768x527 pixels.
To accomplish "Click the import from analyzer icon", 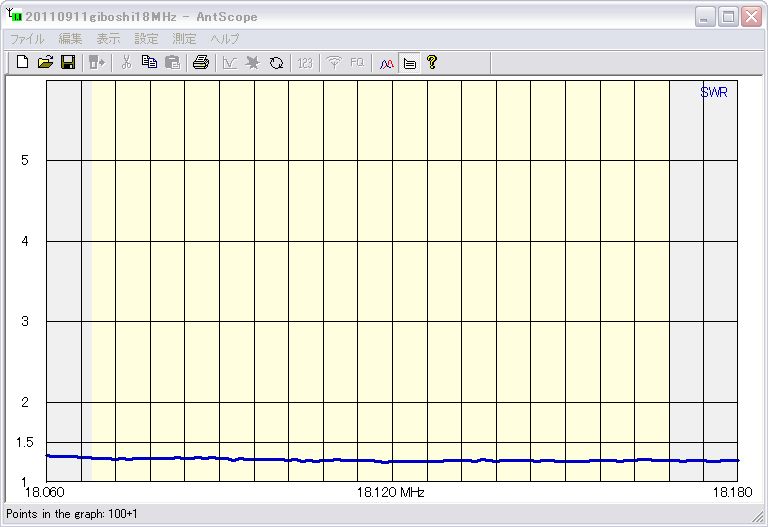I will click(x=97, y=62).
